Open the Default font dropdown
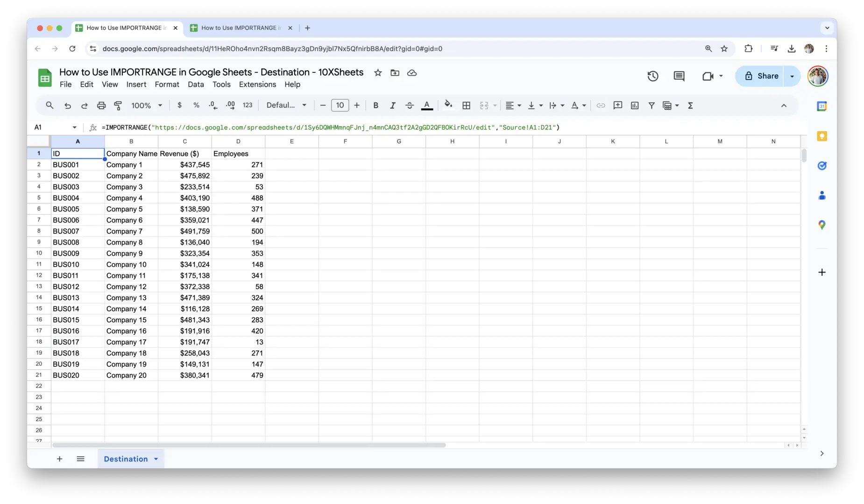 [x=286, y=105]
